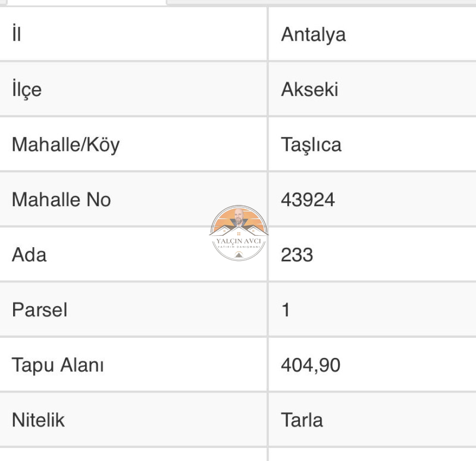
Task: Click the Parsel value 1
Action: click(286, 310)
